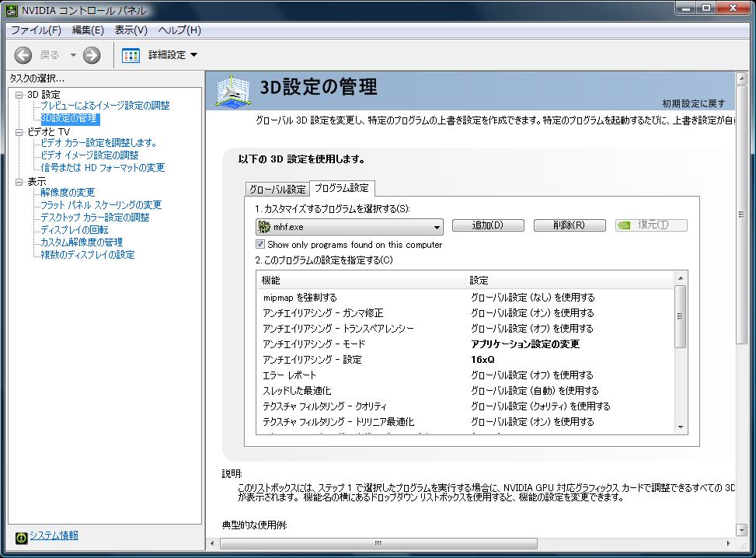This screenshot has height=558, width=756.
Task: Click the NVIDIA title bar icon
Action: tap(11, 10)
